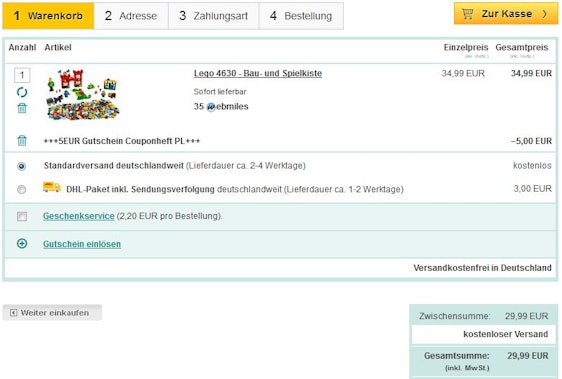Proceed with the Zur Kasse button
The image size is (562, 379).
click(506, 14)
